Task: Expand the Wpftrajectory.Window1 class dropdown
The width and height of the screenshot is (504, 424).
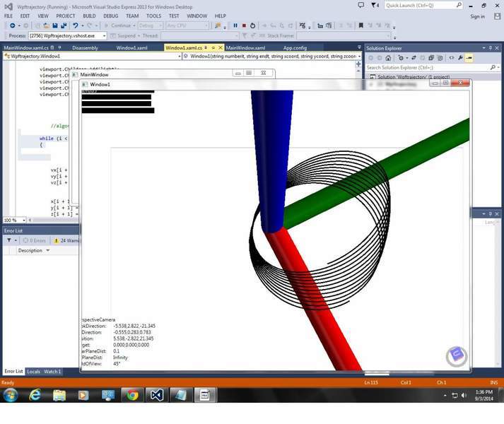Action: 177,56
